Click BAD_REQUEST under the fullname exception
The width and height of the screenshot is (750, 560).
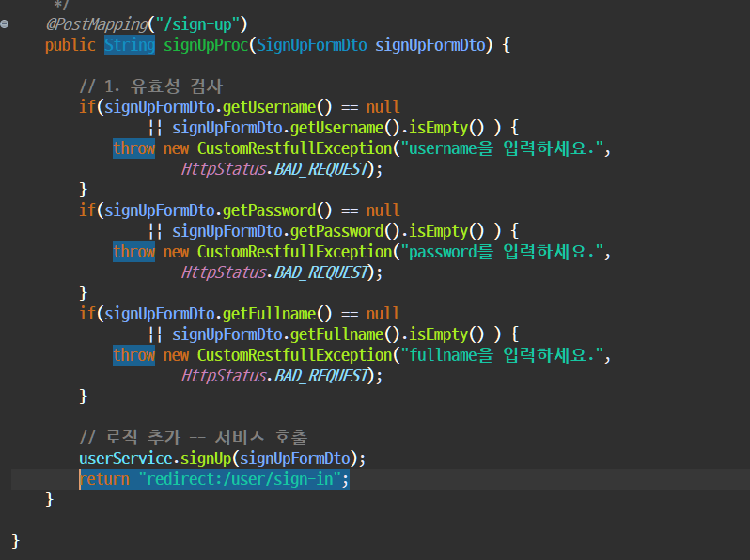pyautogui.click(x=321, y=376)
